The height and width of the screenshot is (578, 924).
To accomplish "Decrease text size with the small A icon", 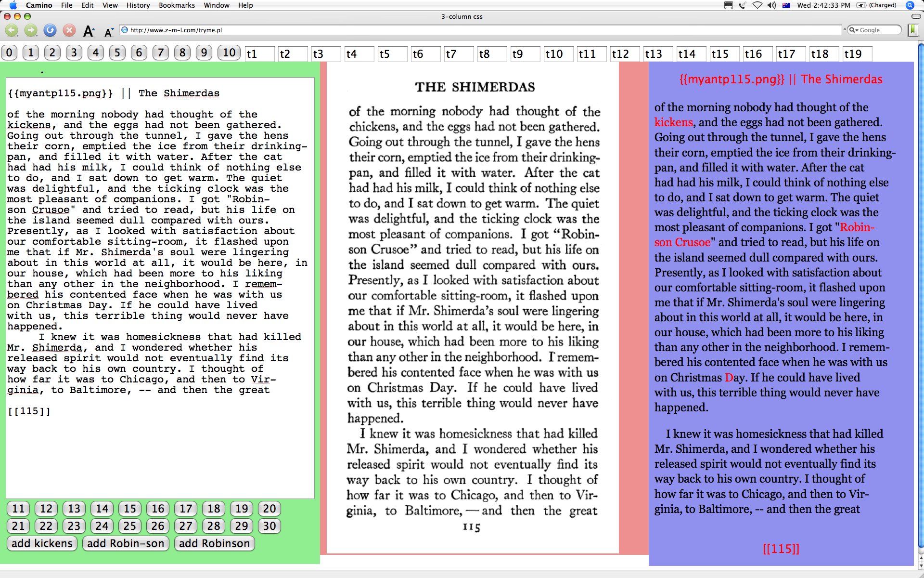I will click(109, 32).
